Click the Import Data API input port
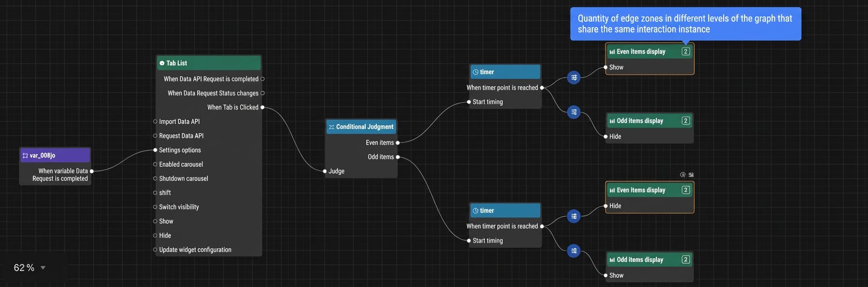This screenshot has height=287, width=868. tap(155, 122)
